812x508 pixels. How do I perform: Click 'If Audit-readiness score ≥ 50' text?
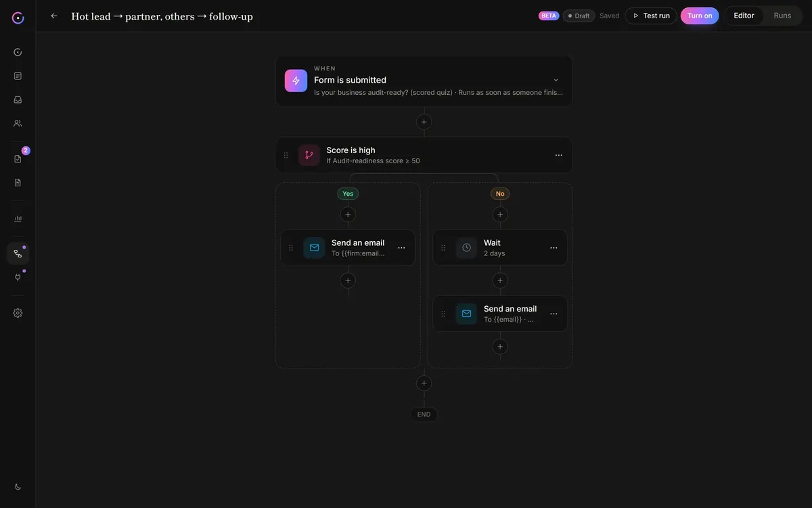point(373,161)
